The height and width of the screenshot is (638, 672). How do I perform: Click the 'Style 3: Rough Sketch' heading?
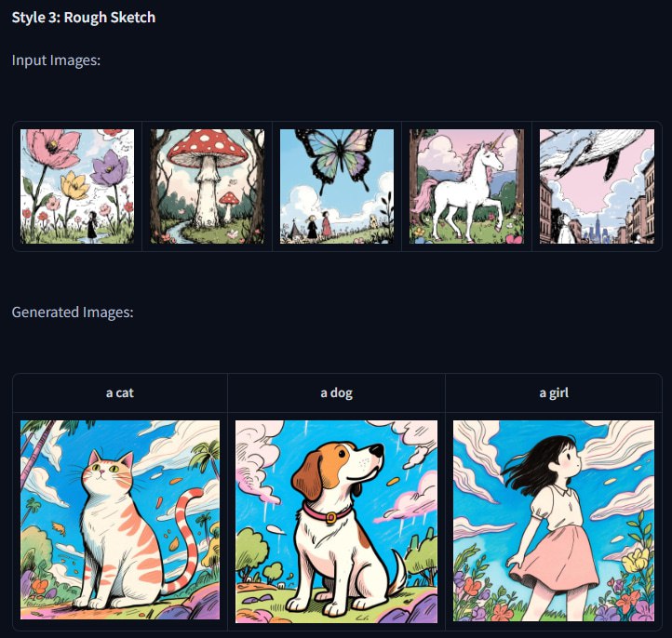(x=84, y=18)
